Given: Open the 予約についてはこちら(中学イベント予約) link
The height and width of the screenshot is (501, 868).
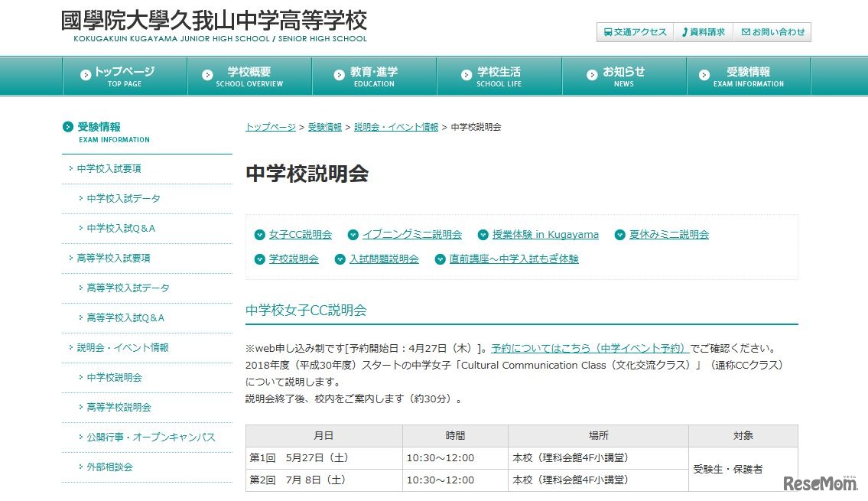Looking at the screenshot, I should pyautogui.click(x=590, y=348).
